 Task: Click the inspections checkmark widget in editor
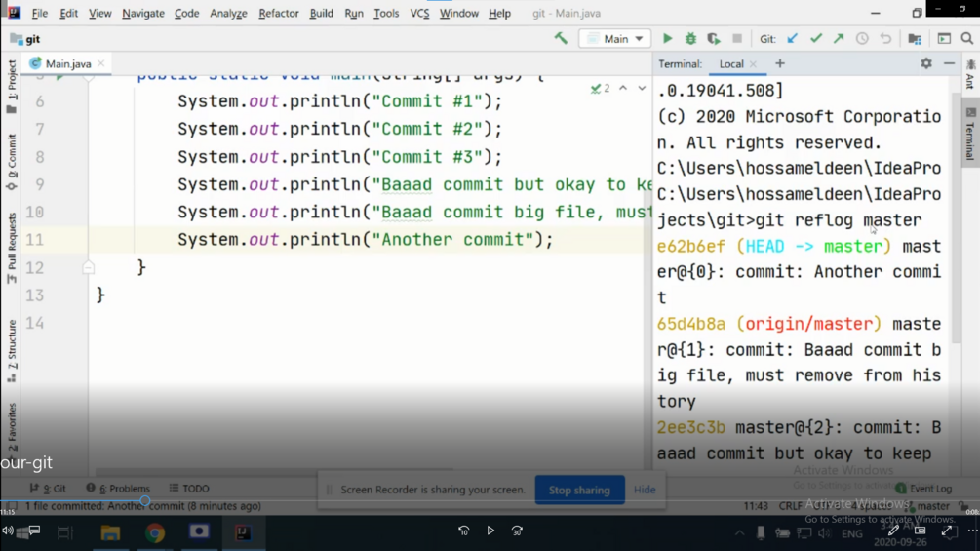pyautogui.click(x=600, y=89)
